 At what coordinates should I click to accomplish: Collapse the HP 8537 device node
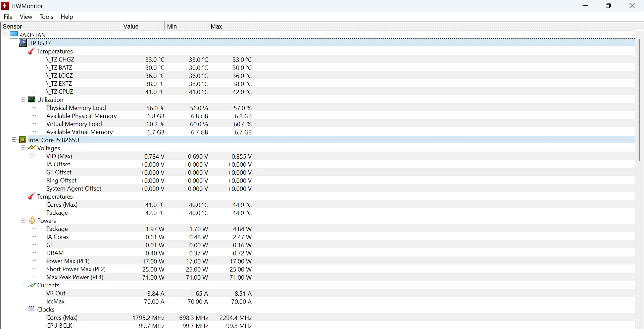pos(14,43)
